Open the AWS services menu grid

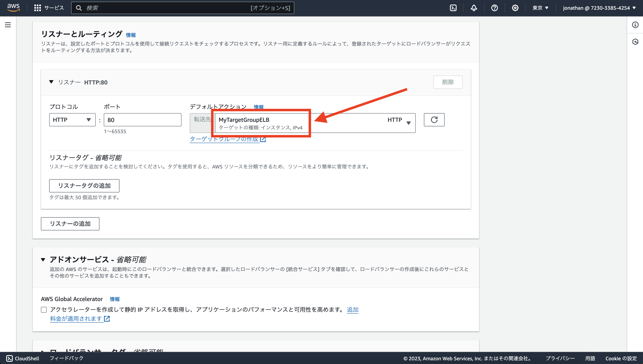point(37,7)
